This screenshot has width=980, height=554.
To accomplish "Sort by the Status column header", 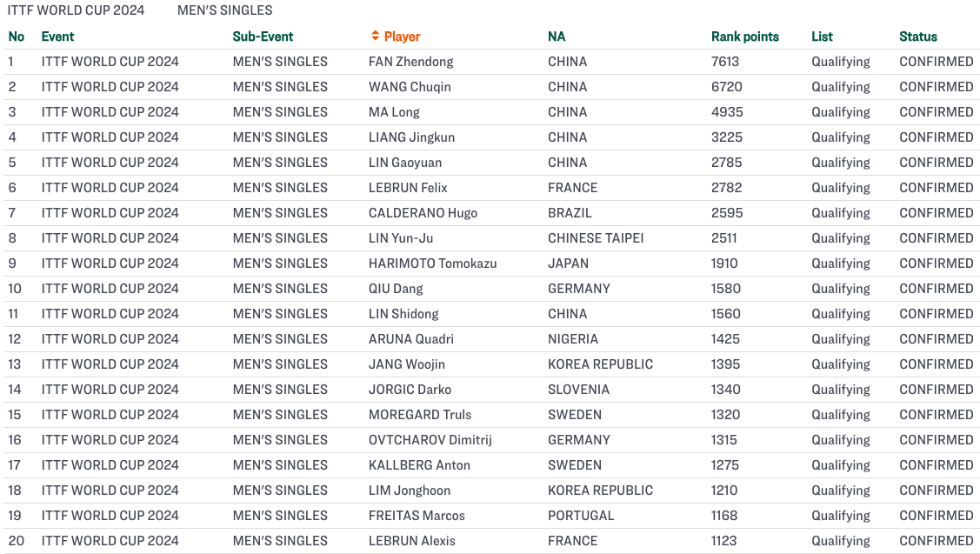I will coord(918,37).
